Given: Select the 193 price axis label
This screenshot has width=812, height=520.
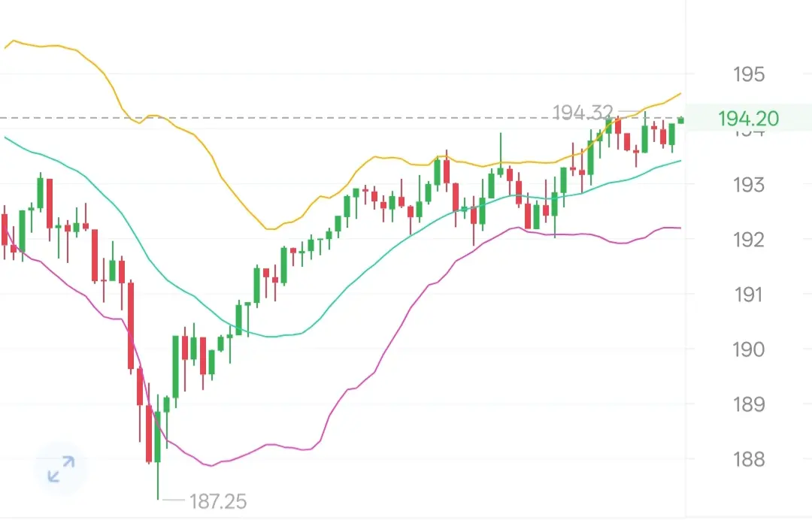Looking at the screenshot, I should [x=749, y=185].
